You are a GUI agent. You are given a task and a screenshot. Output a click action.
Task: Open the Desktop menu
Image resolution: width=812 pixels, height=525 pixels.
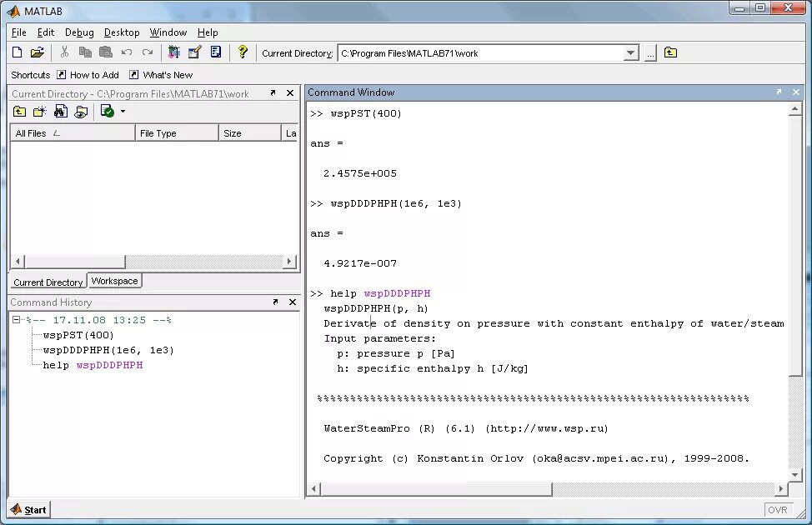[x=122, y=32]
